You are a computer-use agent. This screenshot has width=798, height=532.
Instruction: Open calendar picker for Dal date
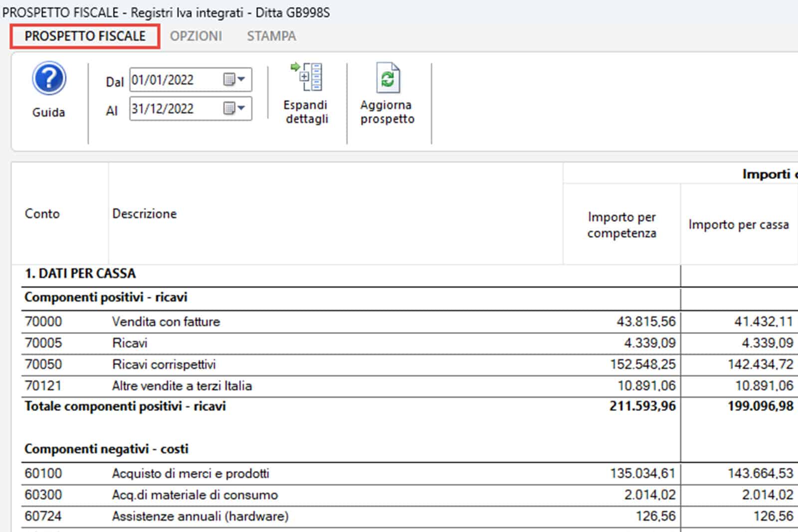coord(234,80)
